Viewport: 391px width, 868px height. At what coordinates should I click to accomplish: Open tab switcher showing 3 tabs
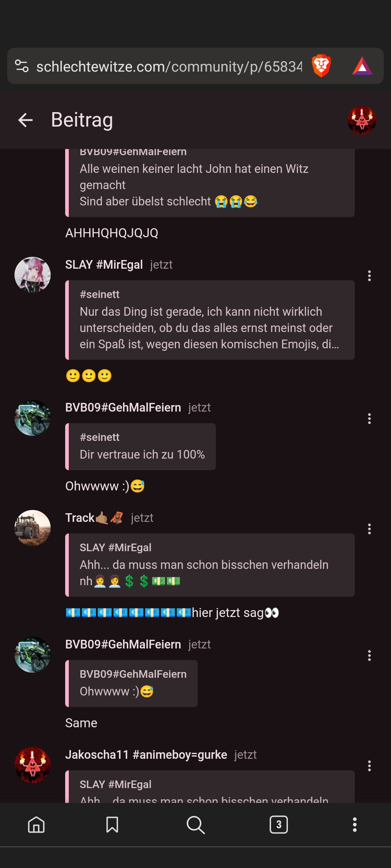click(279, 825)
